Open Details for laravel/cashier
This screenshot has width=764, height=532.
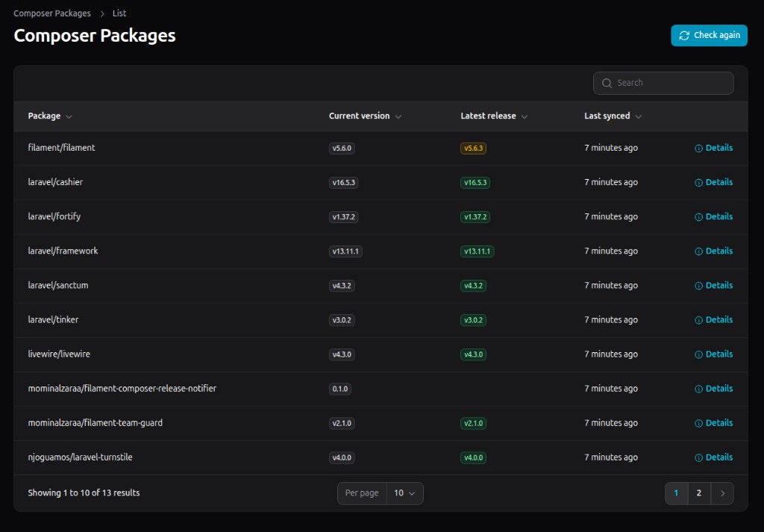pyautogui.click(x=713, y=182)
